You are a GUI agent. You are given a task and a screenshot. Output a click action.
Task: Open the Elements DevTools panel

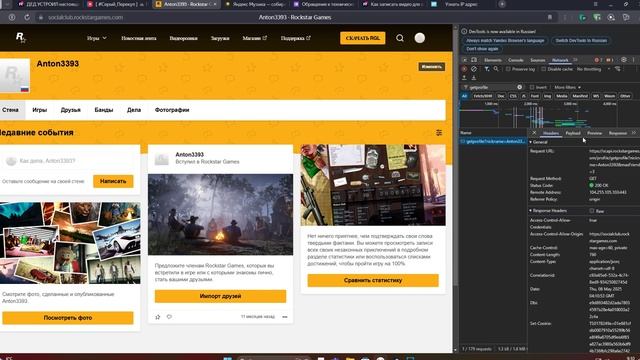click(493, 60)
